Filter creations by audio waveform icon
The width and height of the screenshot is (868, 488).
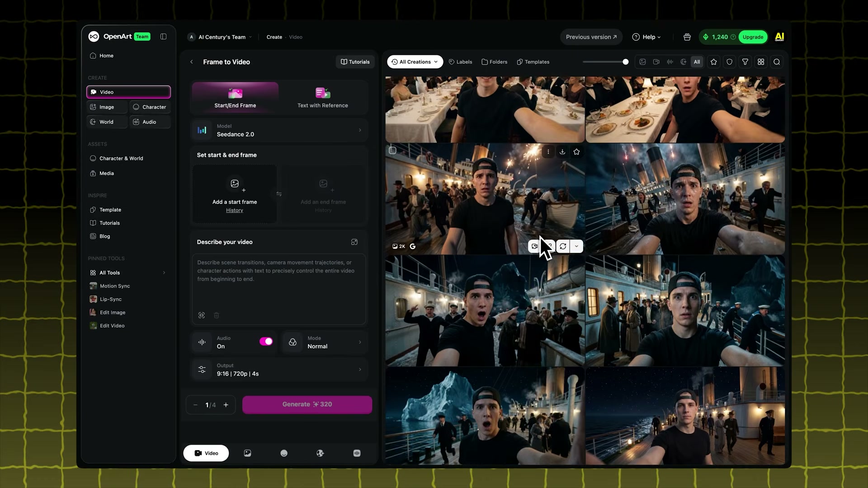[670, 62]
